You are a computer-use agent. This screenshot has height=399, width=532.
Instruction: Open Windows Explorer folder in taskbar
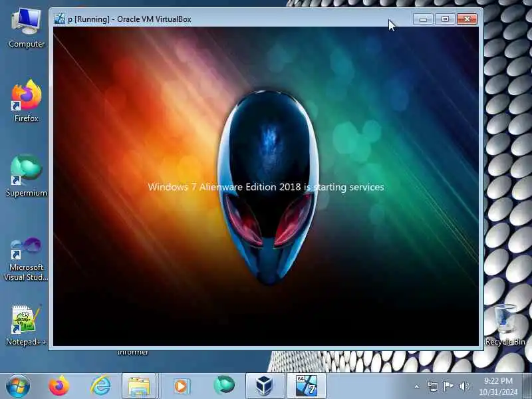coord(139,386)
